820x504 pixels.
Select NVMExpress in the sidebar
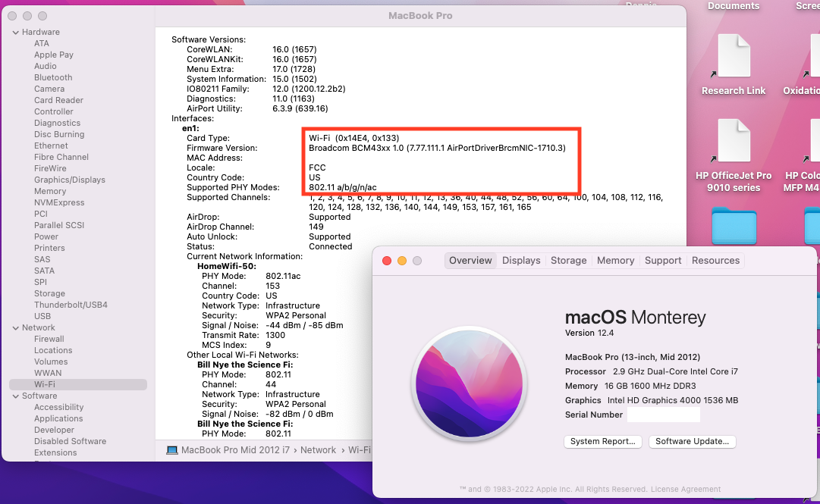tap(59, 202)
